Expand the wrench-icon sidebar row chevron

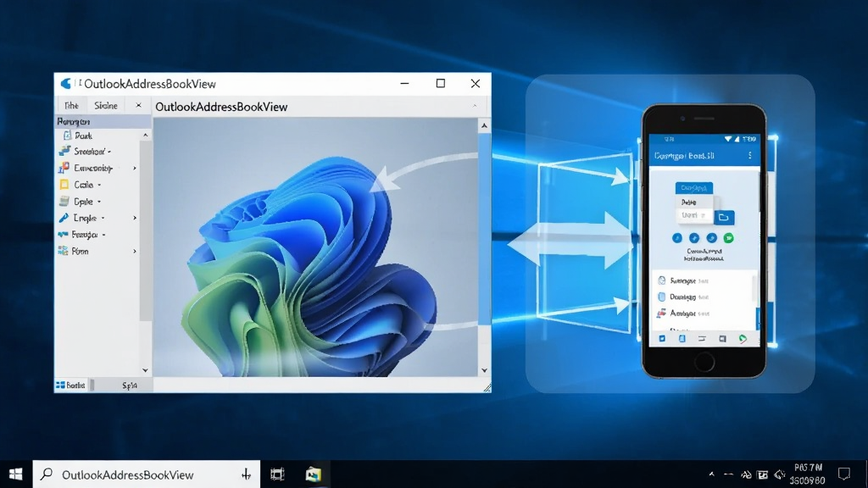[x=135, y=218]
